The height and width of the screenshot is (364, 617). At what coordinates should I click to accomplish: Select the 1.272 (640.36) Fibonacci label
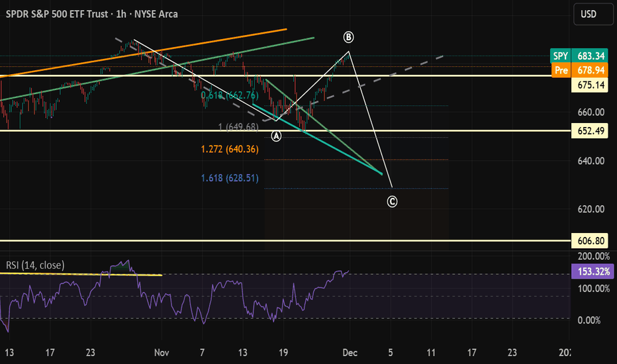[230, 150]
